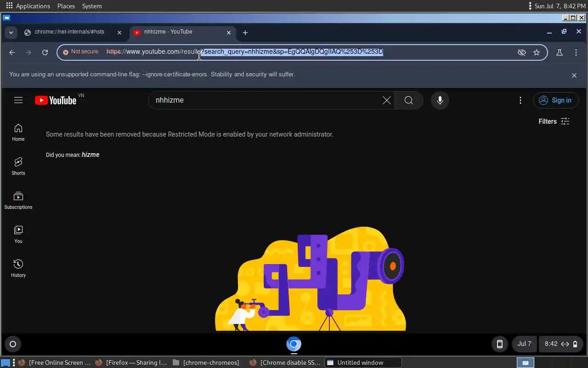The image size is (588, 368).
Task: Open a new Chrome tab
Action: click(245, 33)
